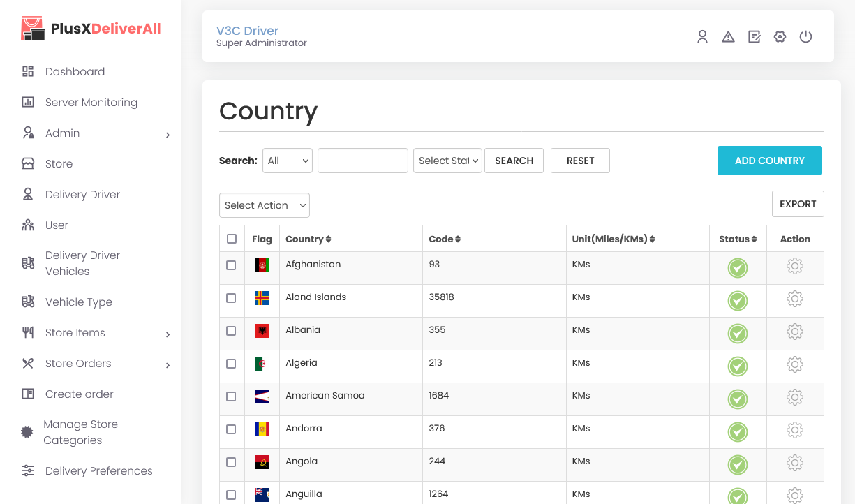The width and height of the screenshot is (855, 504).
Task: Click the SEARCH button
Action: [x=514, y=161]
